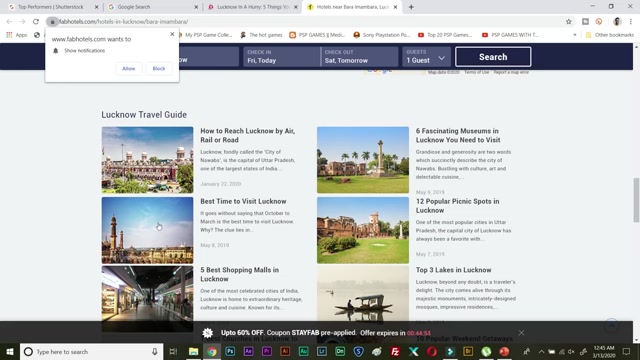Close the Hotels near Bara Imambara tab
This screenshot has height=360, width=640.
(395, 7)
